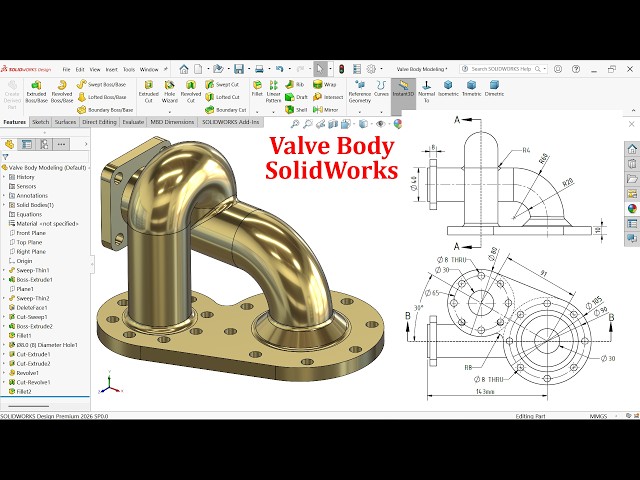640x480 pixels.
Task: Choose Lofted Boss/Base command
Action: [x=101, y=97]
